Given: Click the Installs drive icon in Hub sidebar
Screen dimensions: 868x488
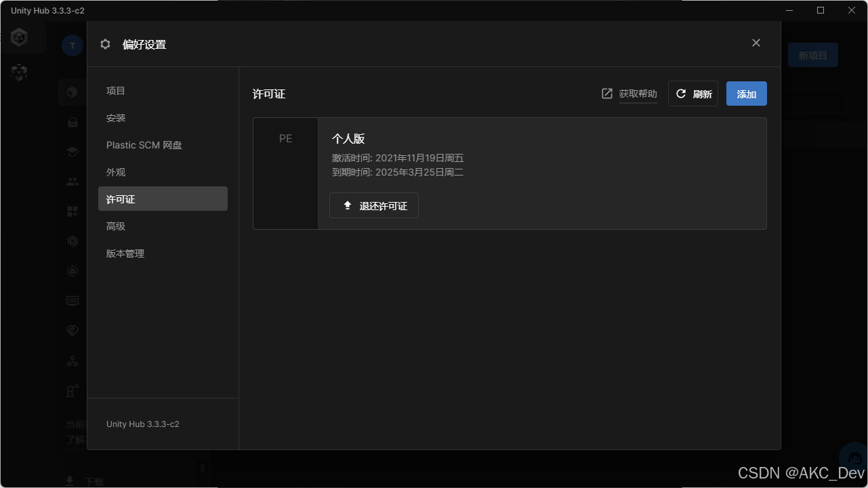Looking at the screenshot, I should tap(73, 123).
